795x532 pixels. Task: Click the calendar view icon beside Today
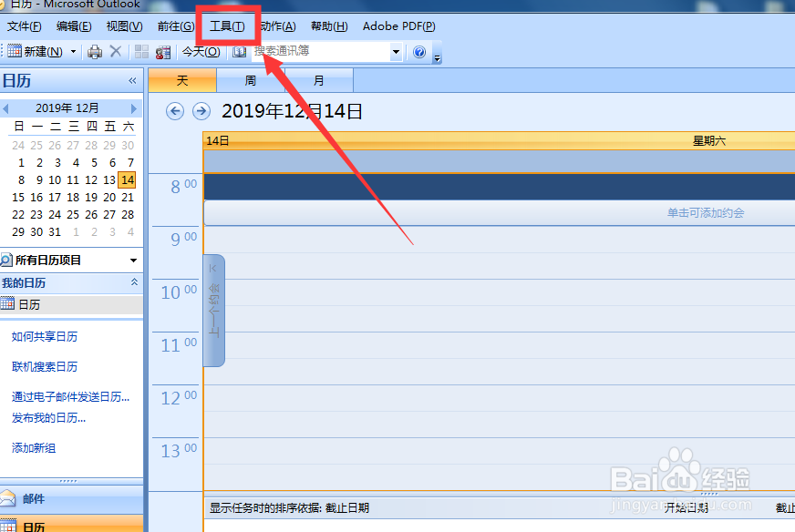[x=163, y=52]
